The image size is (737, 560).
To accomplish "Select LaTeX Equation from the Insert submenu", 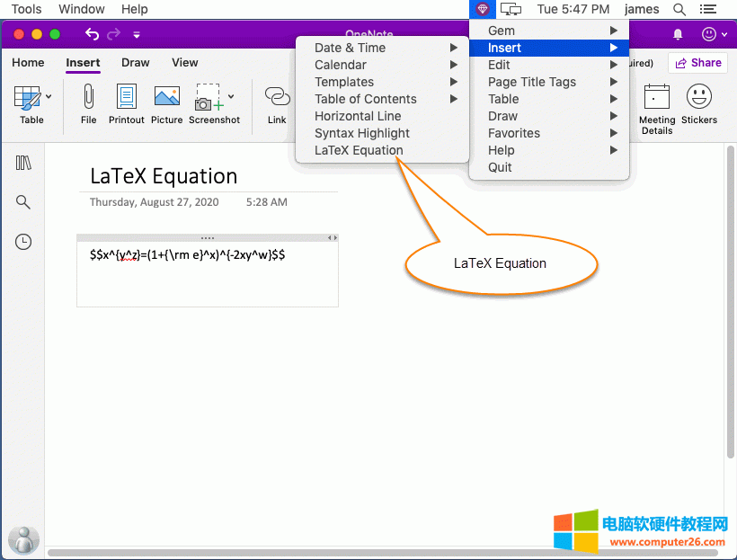I will (x=359, y=150).
